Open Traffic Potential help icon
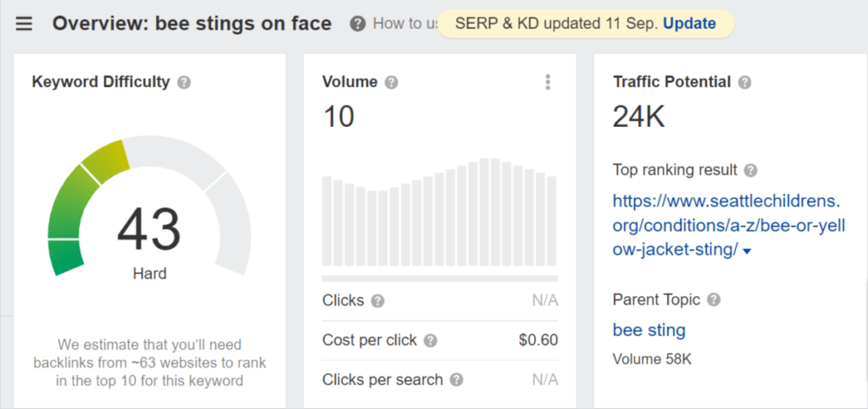868x409 pixels. [x=744, y=83]
